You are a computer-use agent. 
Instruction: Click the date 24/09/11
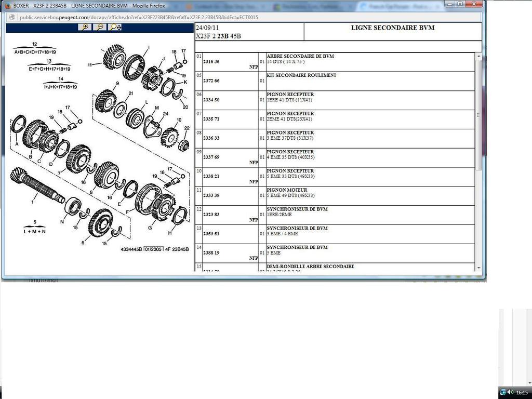coord(207,28)
